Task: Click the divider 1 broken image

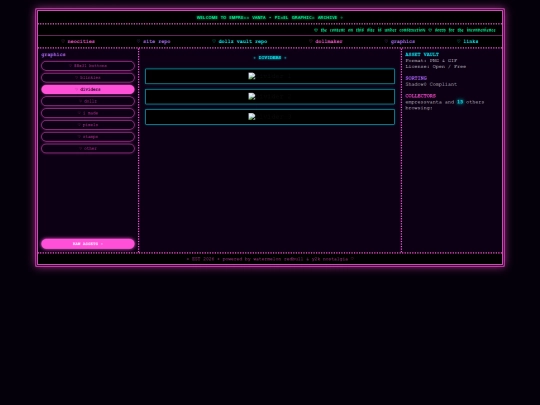Action: pos(270,76)
